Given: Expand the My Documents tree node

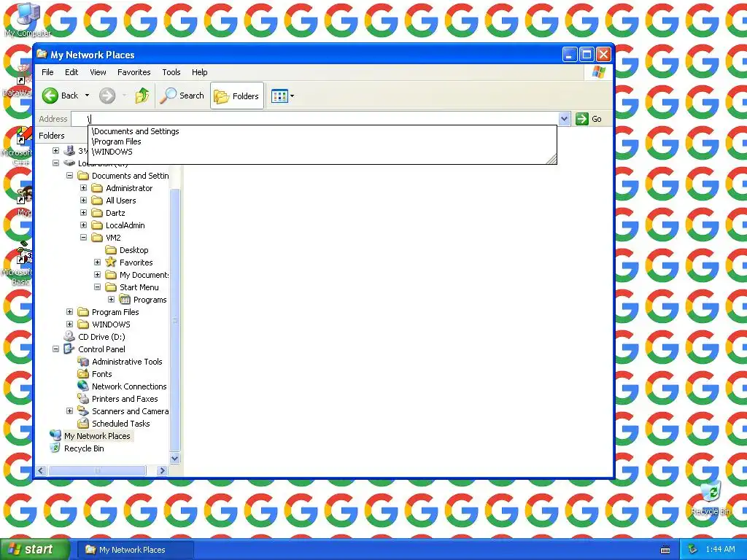Looking at the screenshot, I should (97, 275).
